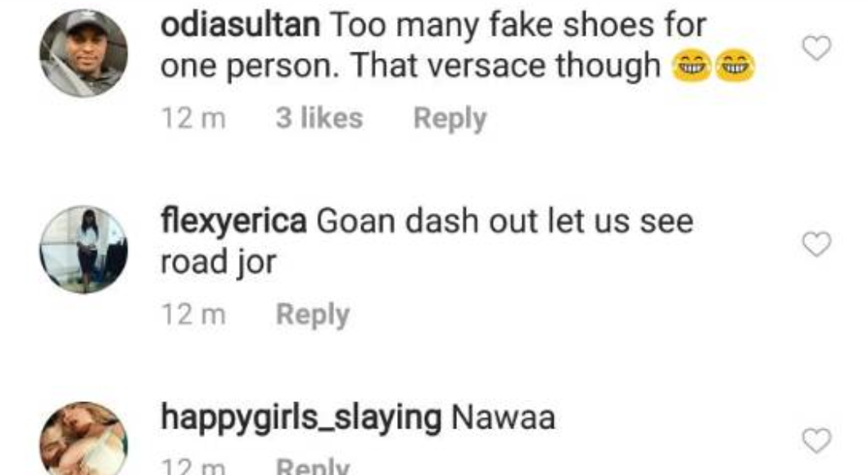Image resolution: width=868 pixels, height=475 pixels.
Task: Like the happygirls_slaying comment
Action: click(x=816, y=441)
